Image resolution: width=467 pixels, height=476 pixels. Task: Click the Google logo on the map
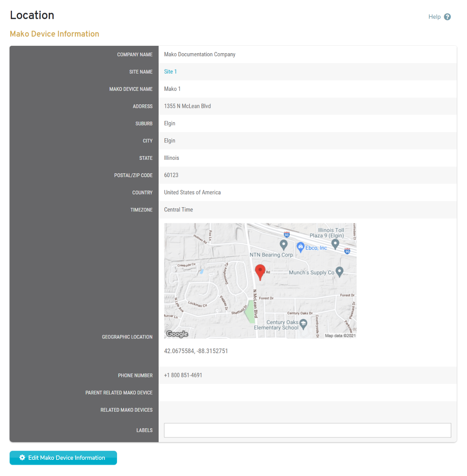click(177, 334)
